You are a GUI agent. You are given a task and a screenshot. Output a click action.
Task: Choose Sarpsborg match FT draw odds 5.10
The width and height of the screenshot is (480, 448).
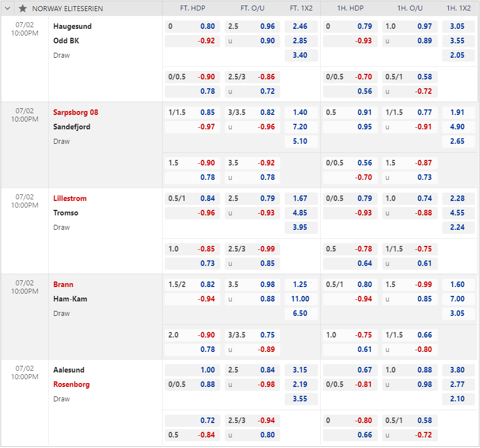[x=301, y=141]
